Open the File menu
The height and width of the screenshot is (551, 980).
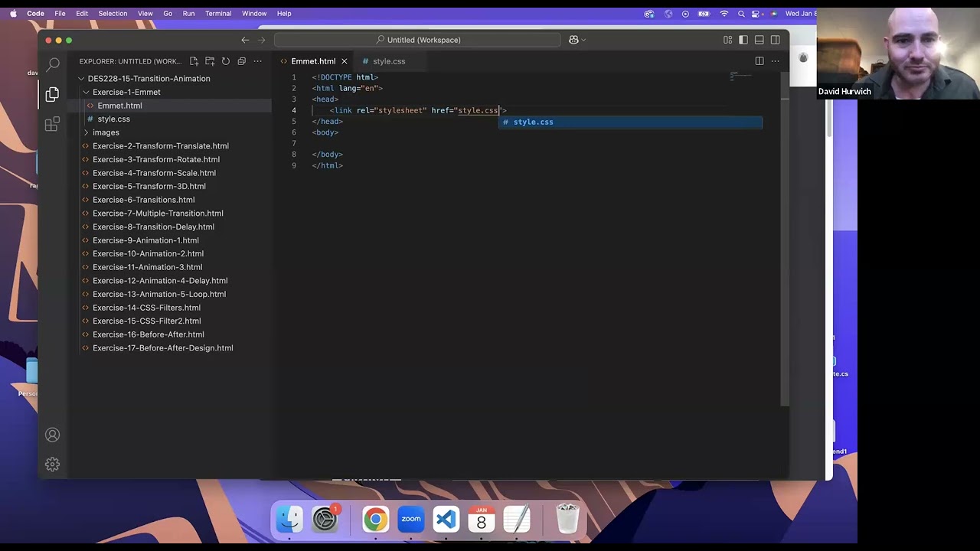click(x=60, y=14)
